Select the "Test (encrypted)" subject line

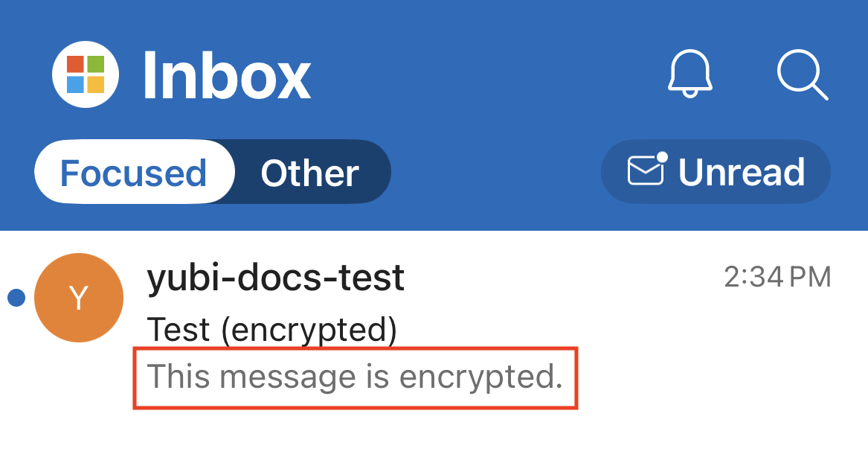pos(271,330)
